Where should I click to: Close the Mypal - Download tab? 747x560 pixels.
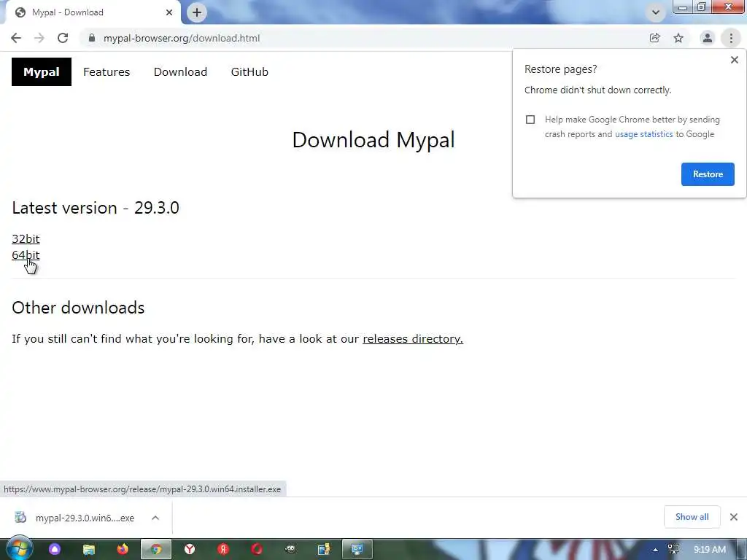(x=169, y=12)
